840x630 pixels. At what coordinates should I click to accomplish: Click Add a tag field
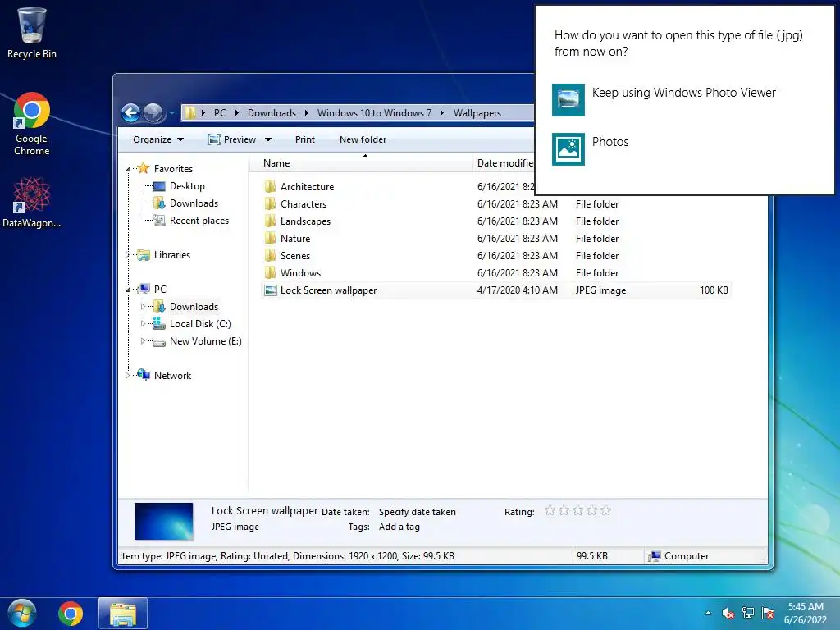click(x=399, y=527)
